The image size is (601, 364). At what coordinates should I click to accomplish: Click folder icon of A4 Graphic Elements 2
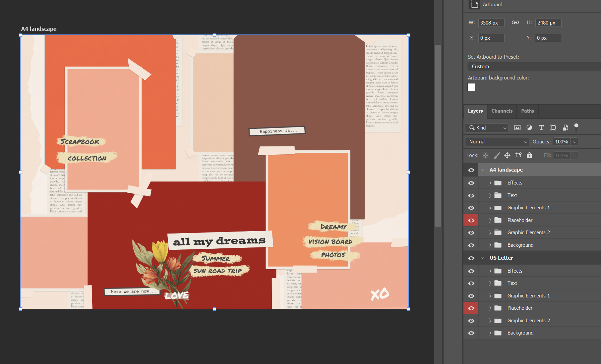pyautogui.click(x=498, y=233)
